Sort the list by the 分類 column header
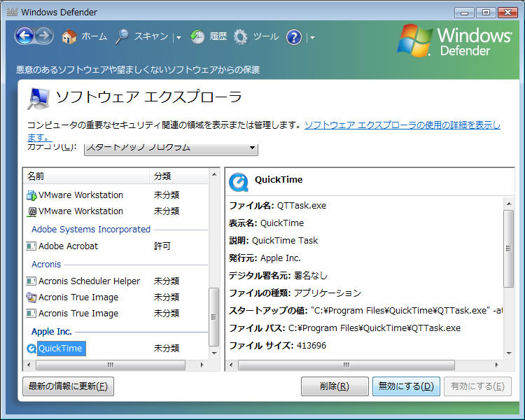The height and width of the screenshot is (420, 525). click(178, 176)
